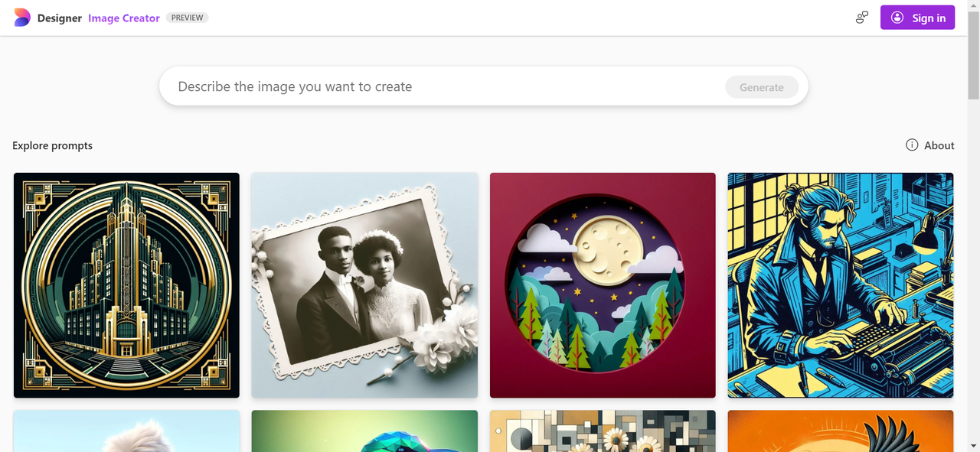Go to the Designer home text link
980x452 pixels.
(x=60, y=18)
